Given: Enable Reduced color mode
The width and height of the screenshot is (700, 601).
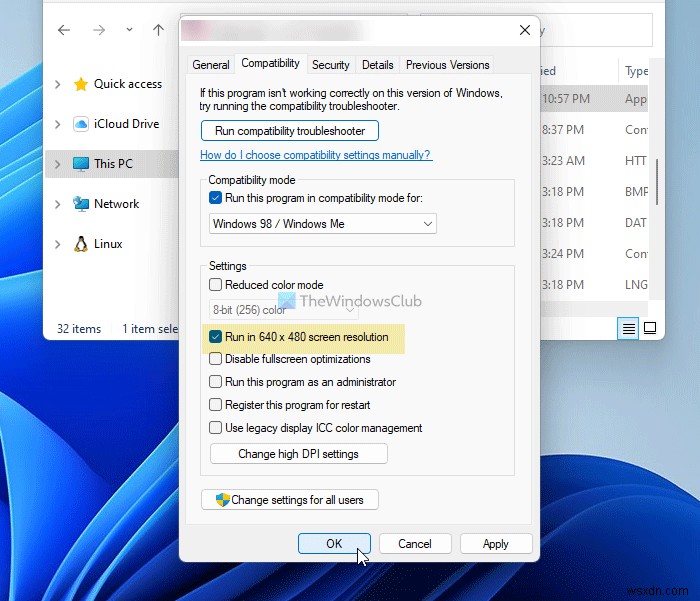Looking at the screenshot, I should tap(215, 284).
